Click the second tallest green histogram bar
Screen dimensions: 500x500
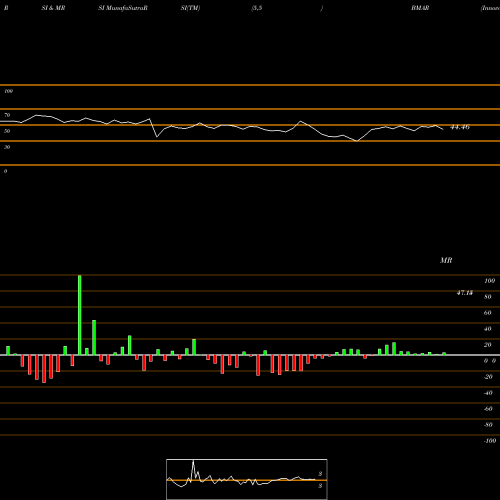click(x=94, y=337)
